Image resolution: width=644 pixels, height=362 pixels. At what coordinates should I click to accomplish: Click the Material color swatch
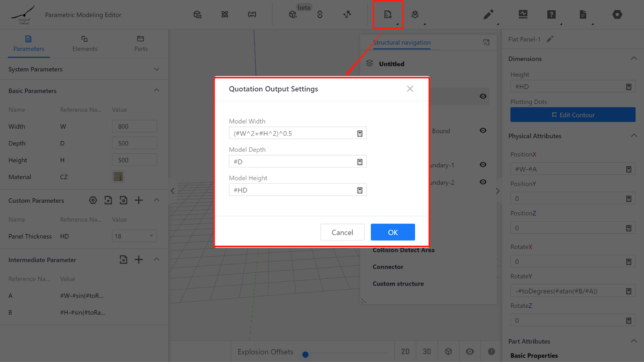tap(118, 177)
